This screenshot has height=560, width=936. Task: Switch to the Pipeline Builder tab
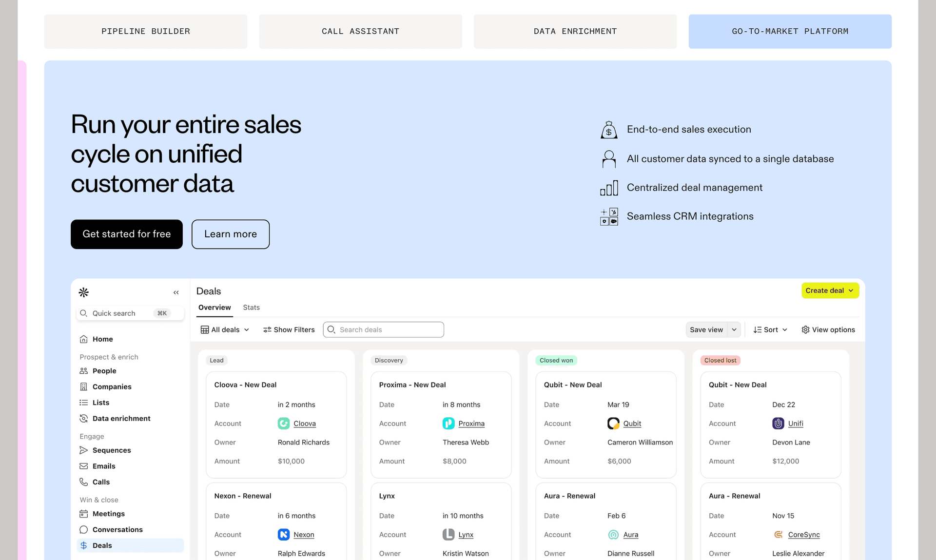146,31
